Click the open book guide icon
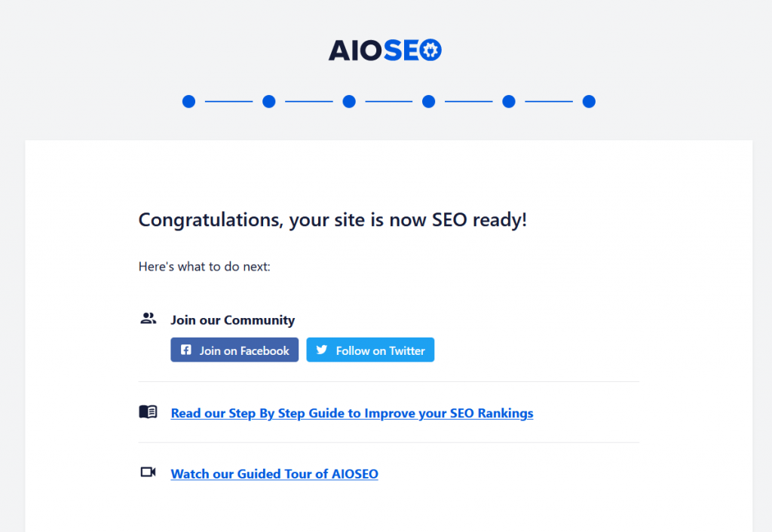772x532 pixels. pyautogui.click(x=148, y=411)
